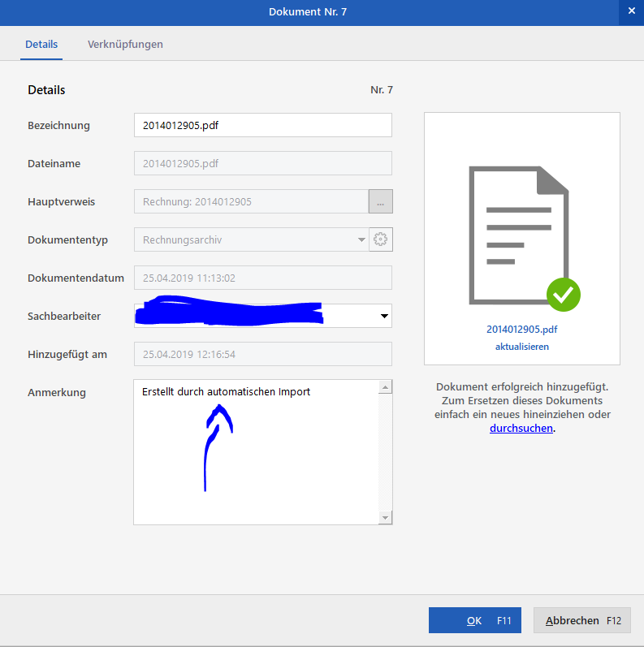Expand the Sachbearbeiter dropdown arrow
This screenshot has height=647, width=644.
coord(384,316)
